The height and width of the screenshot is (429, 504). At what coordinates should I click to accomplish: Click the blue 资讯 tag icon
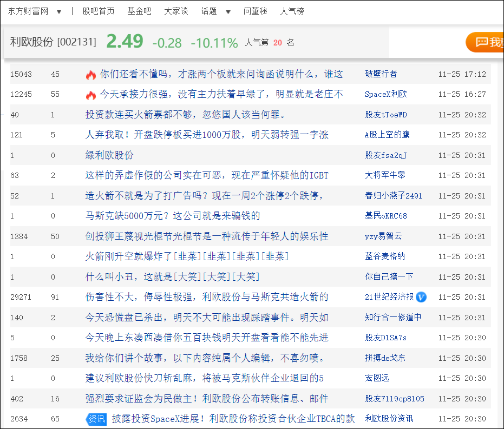(x=96, y=419)
